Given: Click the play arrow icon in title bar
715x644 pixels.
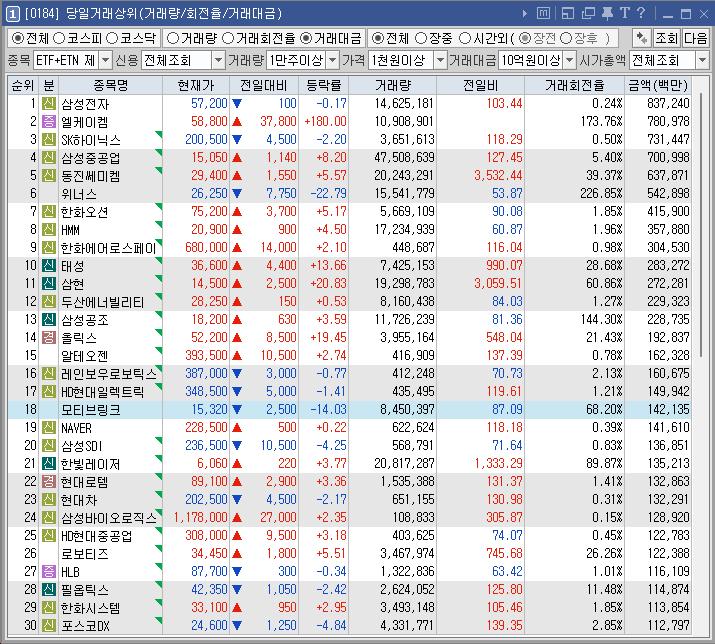Looking at the screenshot, I should coord(525,14).
